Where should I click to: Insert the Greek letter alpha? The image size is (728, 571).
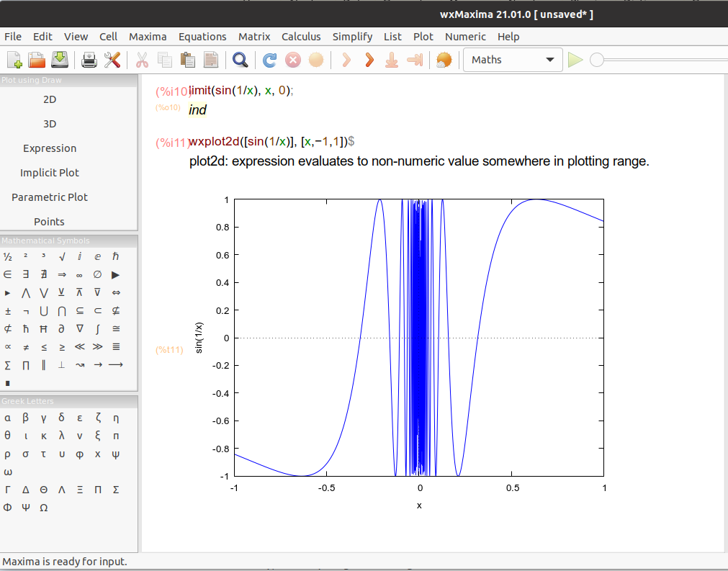point(7,418)
